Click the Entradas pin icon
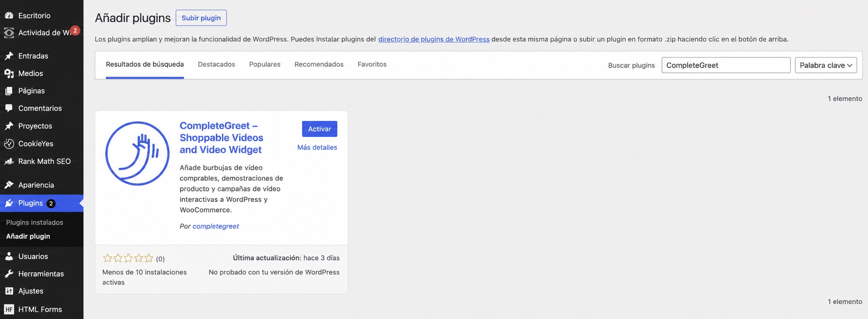This screenshot has height=319, width=868. (x=9, y=56)
